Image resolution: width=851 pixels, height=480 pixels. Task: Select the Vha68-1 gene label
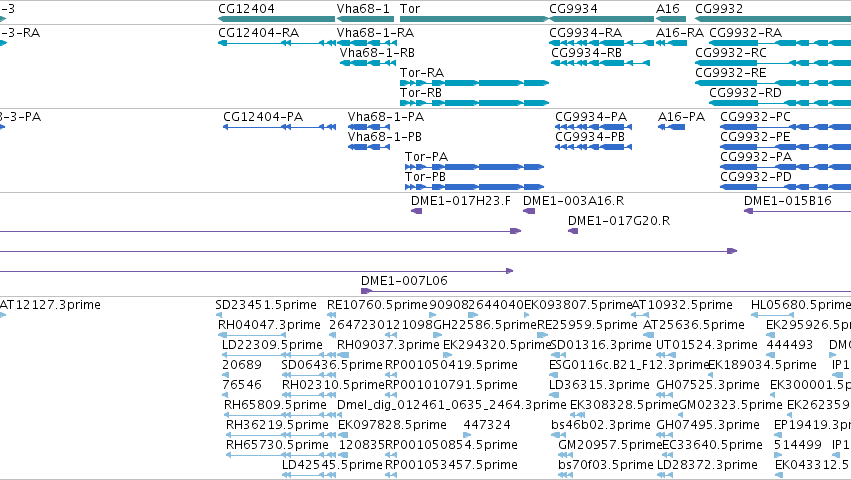(363, 9)
